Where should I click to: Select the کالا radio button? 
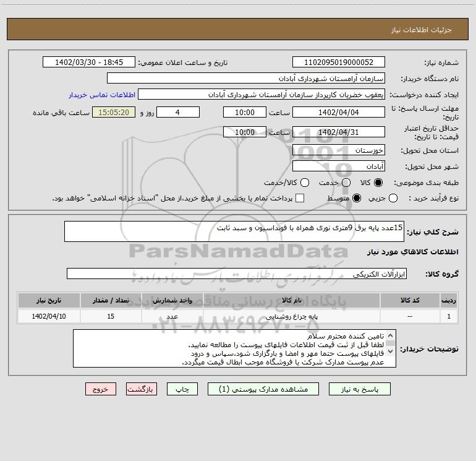click(x=378, y=183)
